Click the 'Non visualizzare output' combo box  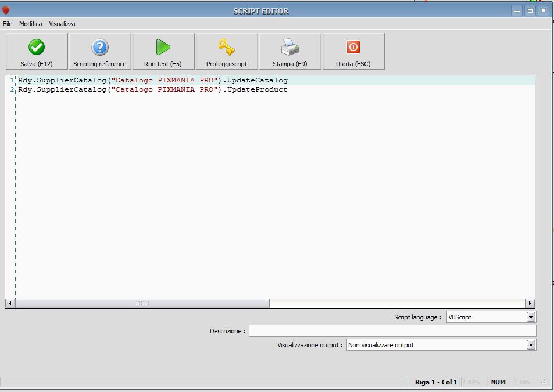point(441,345)
